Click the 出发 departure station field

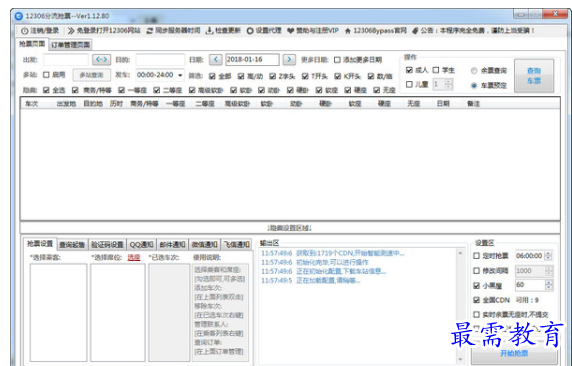click(66, 59)
